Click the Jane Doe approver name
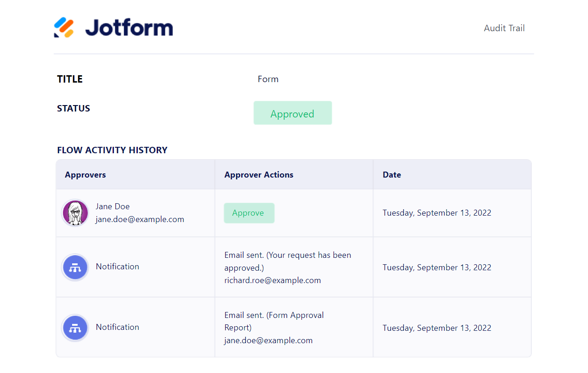This screenshot has height=373, width=588. [113, 206]
